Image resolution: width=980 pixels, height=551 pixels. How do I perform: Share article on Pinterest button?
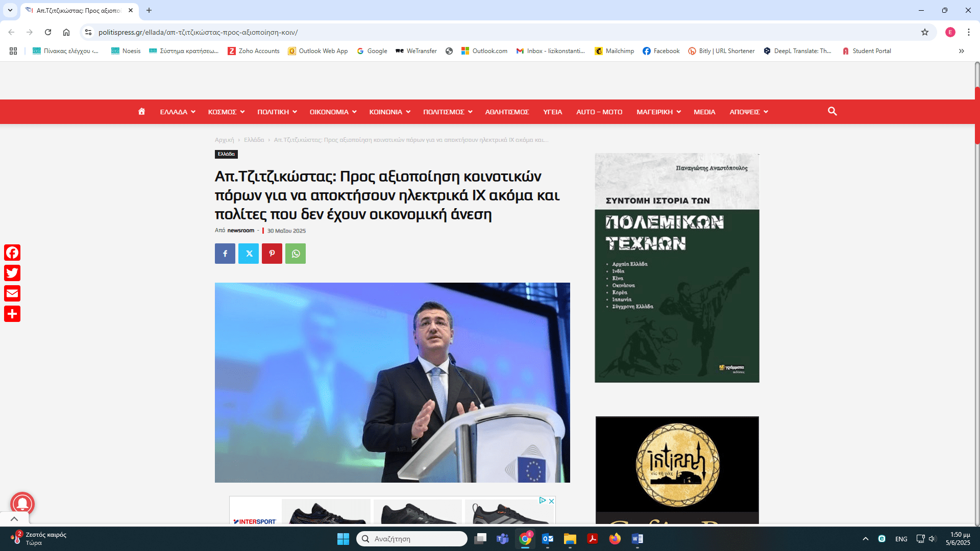(272, 254)
